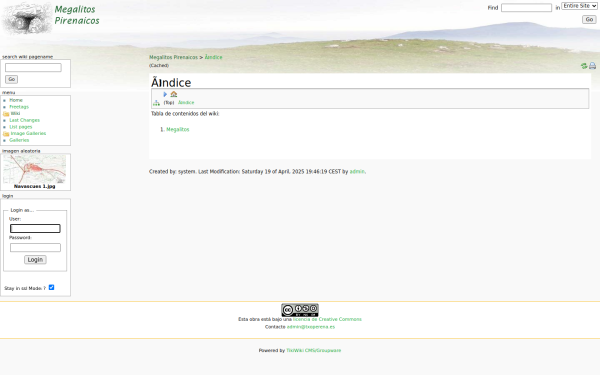The height and width of the screenshot is (375, 600).
Task: Click the Wiki menu section label
Action: pyautogui.click(x=15, y=114)
